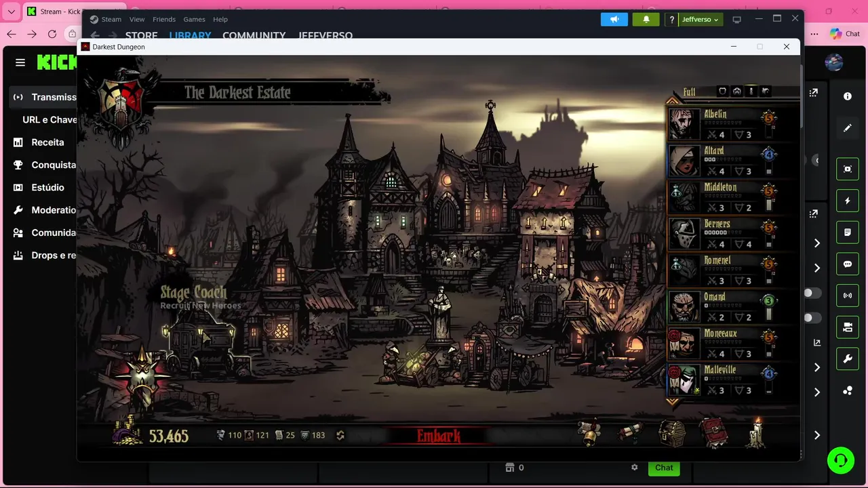Viewport: 868px width, 488px height.
Task: Click Steam big picture monitor icon
Action: pos(737,20)
